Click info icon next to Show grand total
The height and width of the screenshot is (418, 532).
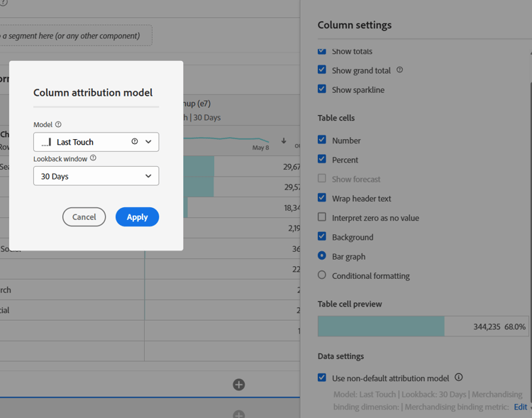[399, 70]
